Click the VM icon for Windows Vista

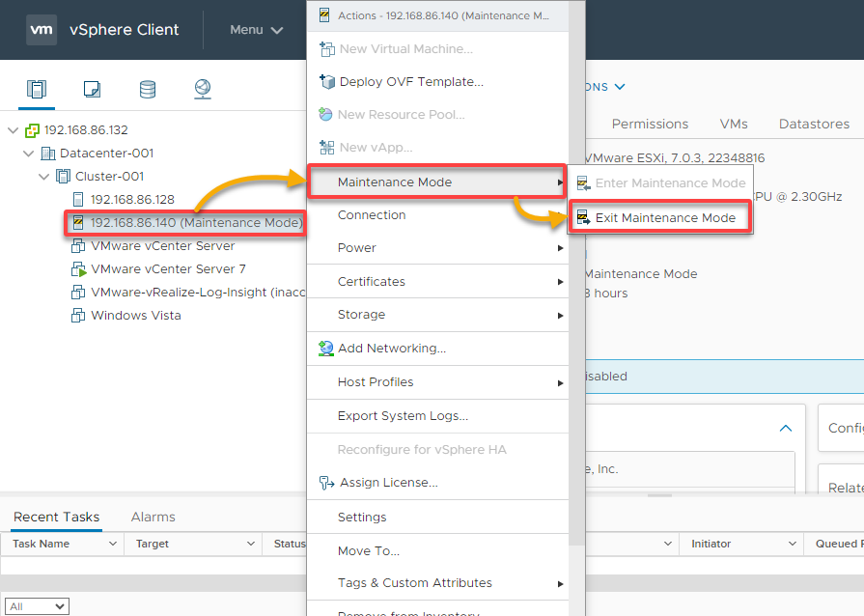click(78, 315)
